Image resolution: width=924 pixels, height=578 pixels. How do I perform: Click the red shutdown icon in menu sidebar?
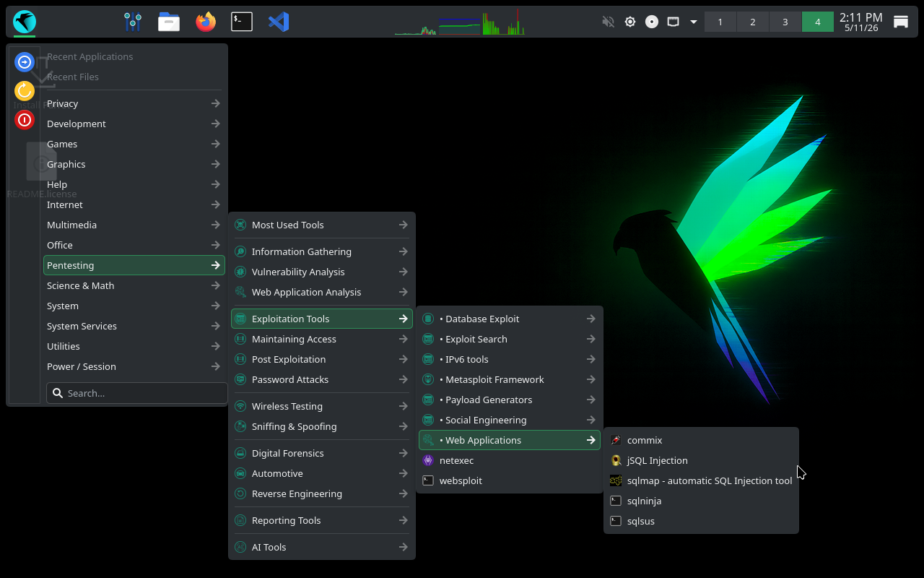tap(25, 119)
